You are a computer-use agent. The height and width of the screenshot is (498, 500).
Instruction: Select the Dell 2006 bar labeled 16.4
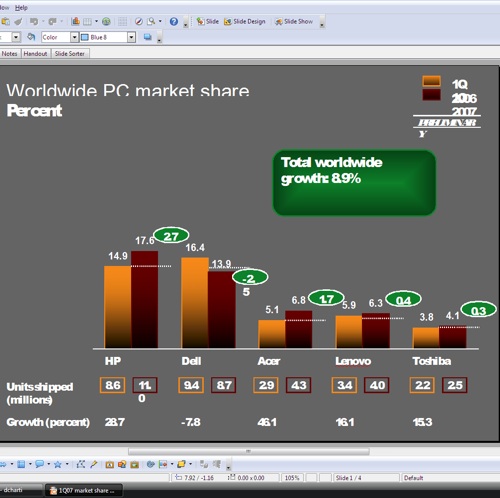pos(195,303)
